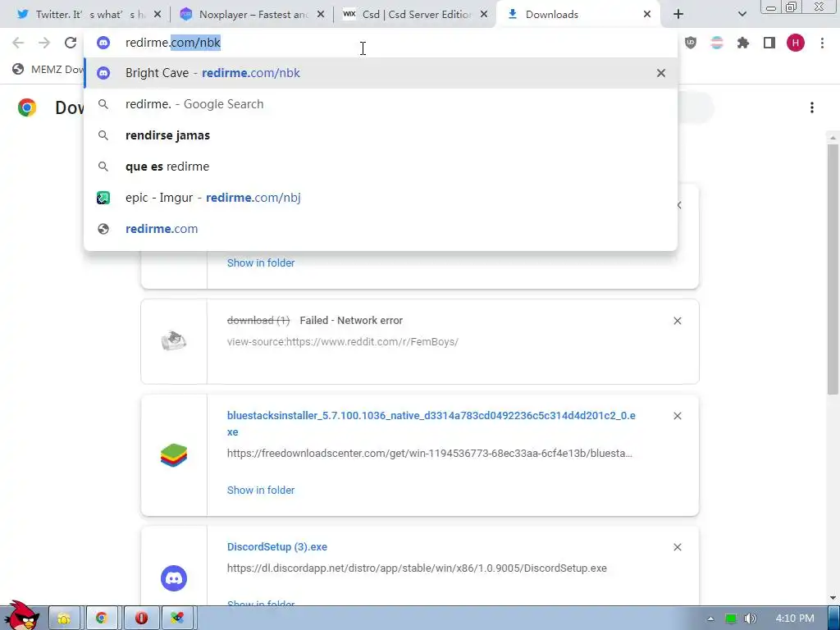Viewport: 840px width, 630px height.
Task: Switch to Chrome in the taskbar
Action: point(102,619)
